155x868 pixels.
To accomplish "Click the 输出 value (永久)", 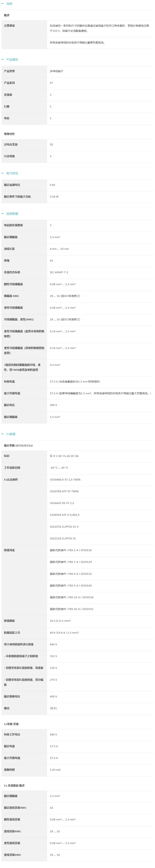I will pos(54,708).
